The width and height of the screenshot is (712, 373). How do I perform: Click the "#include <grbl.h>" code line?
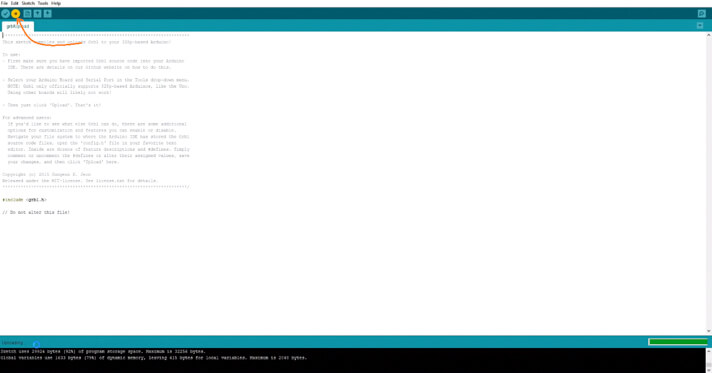pos(25,199)
